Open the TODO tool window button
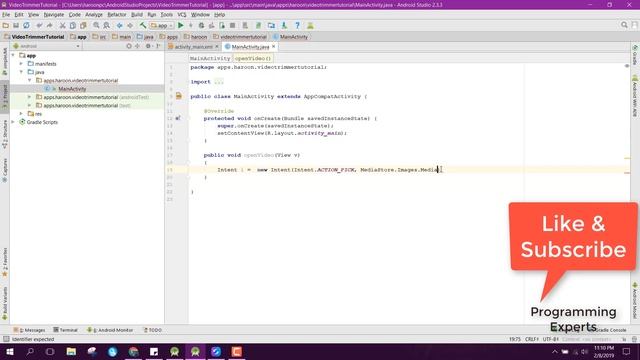This screenshot has height=360, width=640. tap(153, 330)
